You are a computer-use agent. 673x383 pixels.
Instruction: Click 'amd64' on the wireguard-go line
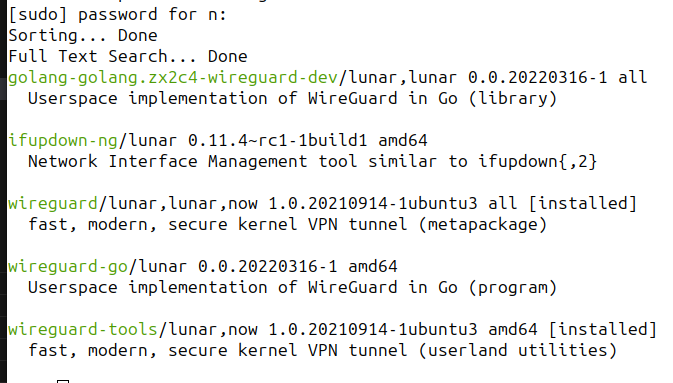(x=373, y=267)
